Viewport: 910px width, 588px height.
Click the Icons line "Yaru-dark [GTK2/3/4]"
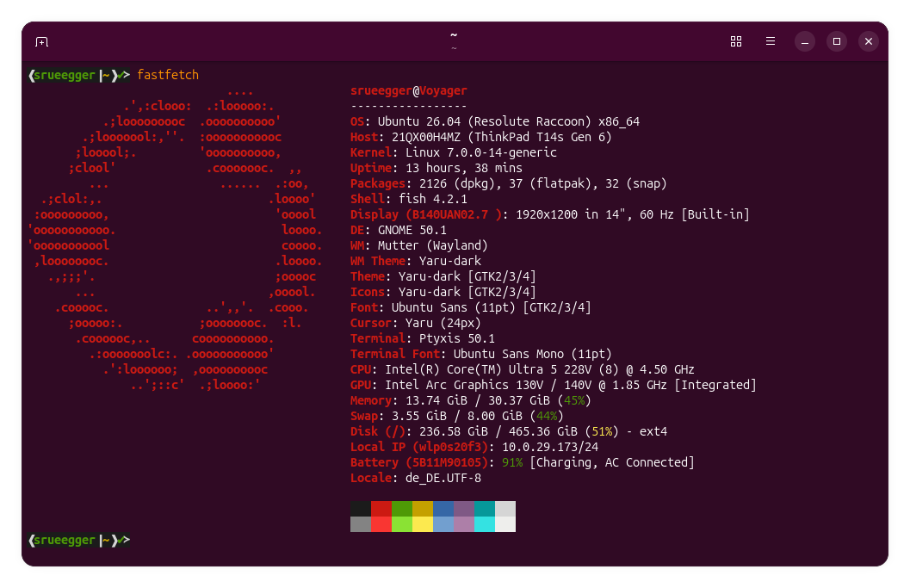[467, 293]
